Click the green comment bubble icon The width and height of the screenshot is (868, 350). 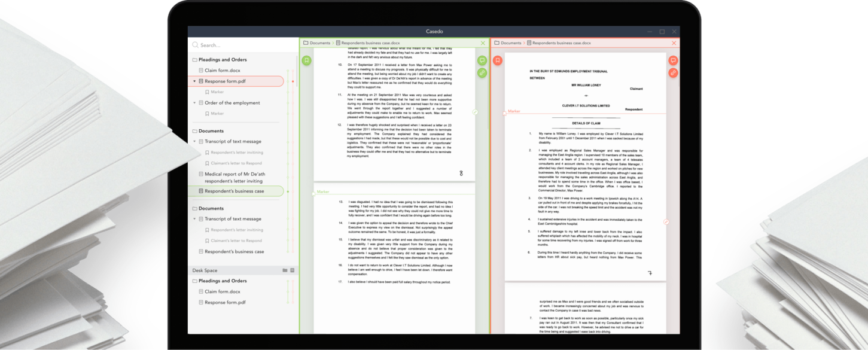[482, 60]
